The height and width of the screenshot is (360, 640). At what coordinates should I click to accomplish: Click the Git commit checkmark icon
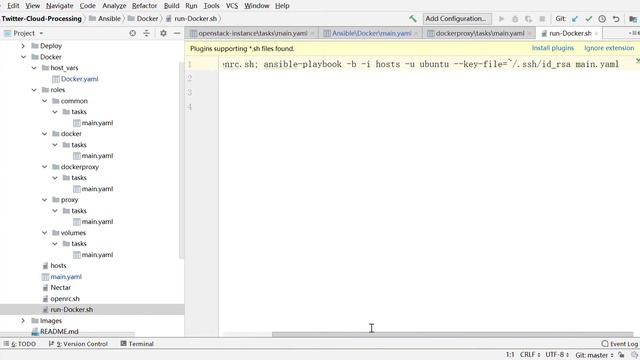(x=589, y=19)
